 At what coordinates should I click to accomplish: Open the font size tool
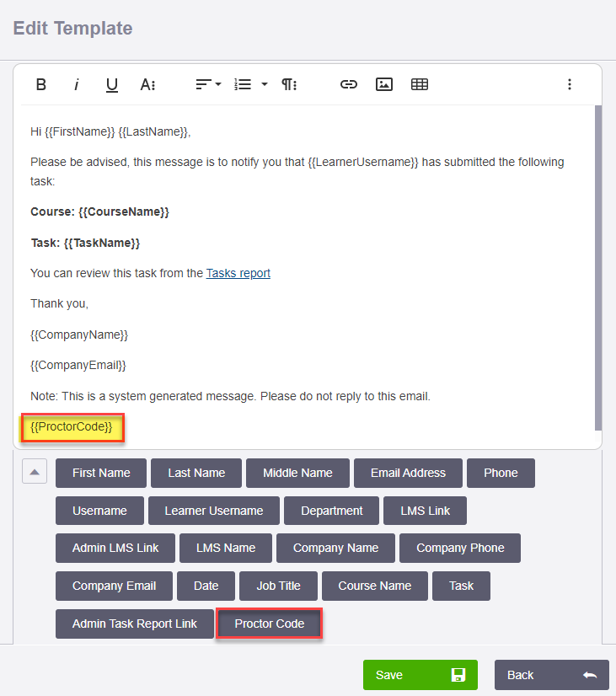tap(147, 84)
